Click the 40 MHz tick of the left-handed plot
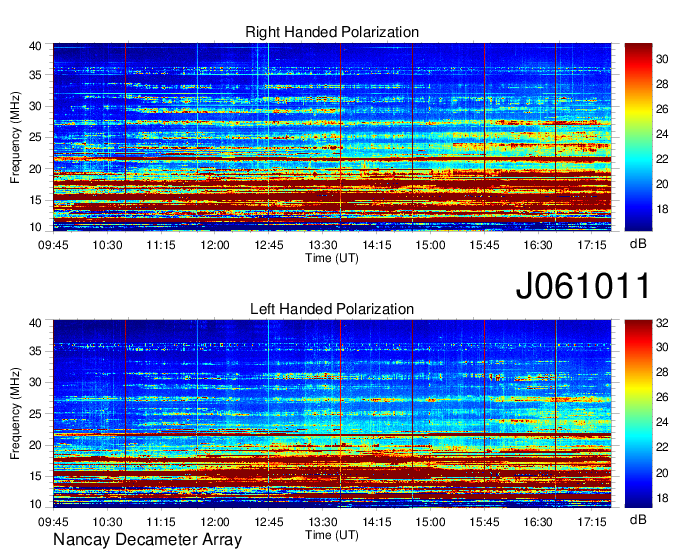Viewport: 680px width, 552px height. [35, 323]
